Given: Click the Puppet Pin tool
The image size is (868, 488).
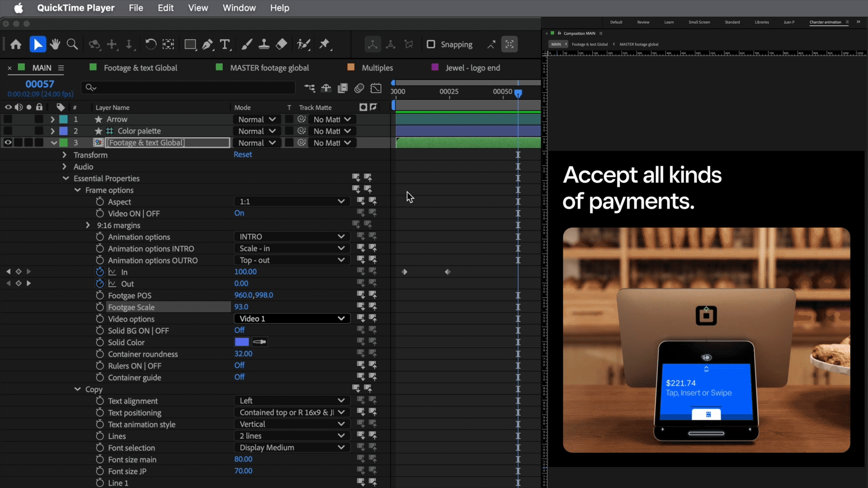Looking at the screenshot, I should (x=325, y=44).
